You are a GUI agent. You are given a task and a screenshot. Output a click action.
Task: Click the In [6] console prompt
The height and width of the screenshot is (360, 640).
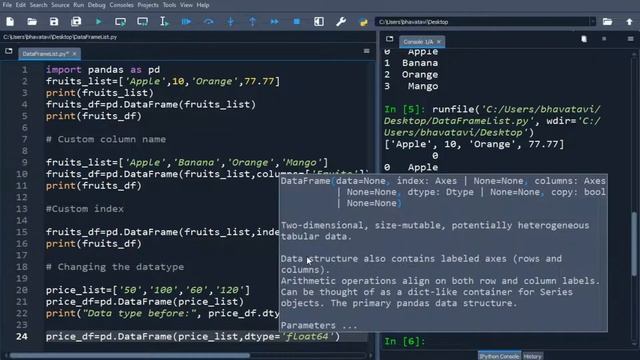pyautogui.click(x=404, y=341)
